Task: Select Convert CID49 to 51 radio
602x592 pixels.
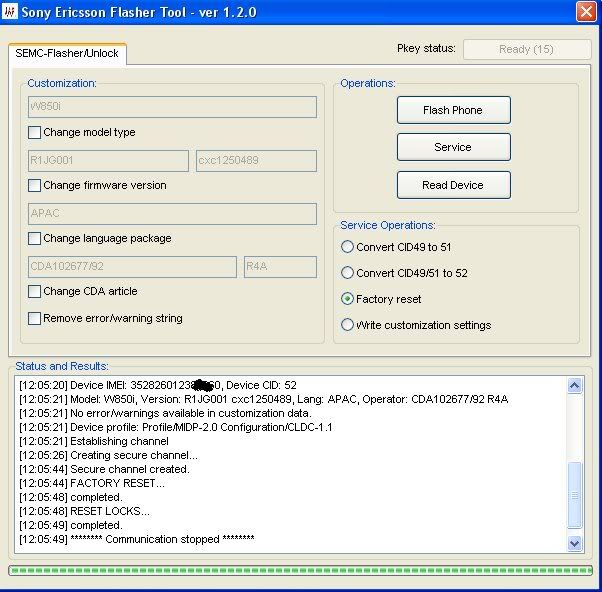Action: (x=347, y=247)
